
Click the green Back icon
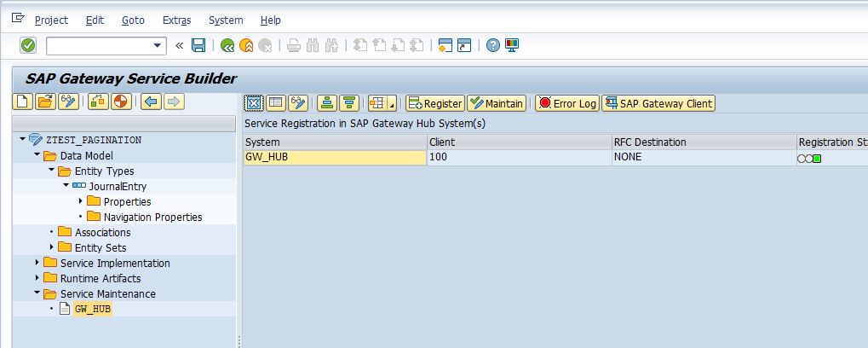tap(227, 45)
